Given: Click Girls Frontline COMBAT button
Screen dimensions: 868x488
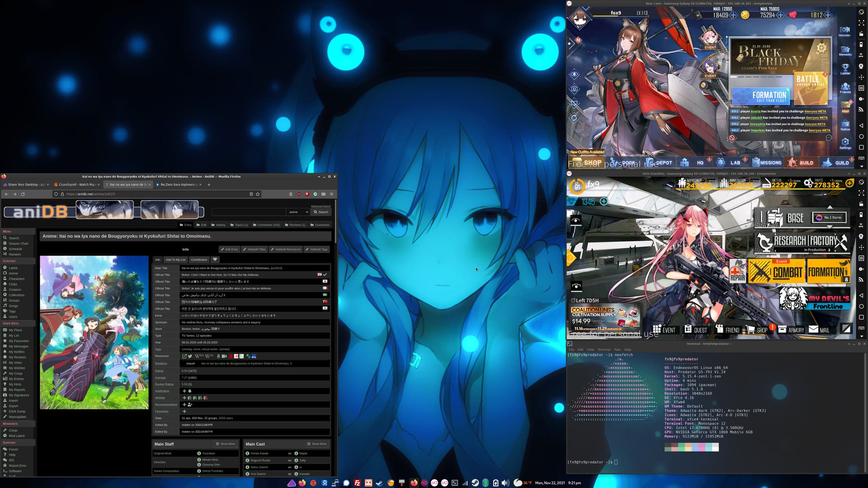Looking at the screenshot, I should (777, 272).
